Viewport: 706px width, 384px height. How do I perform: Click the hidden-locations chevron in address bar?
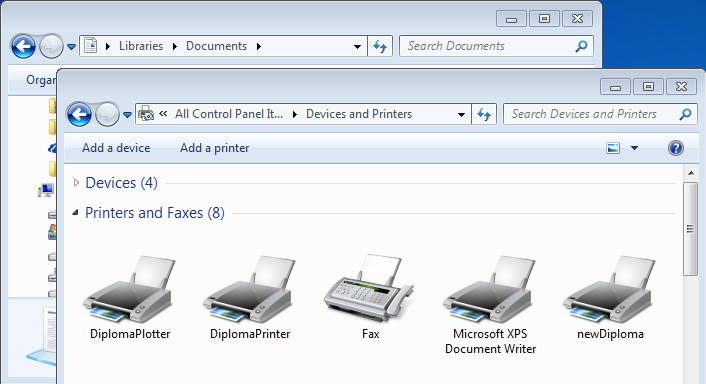click(163, 114)
